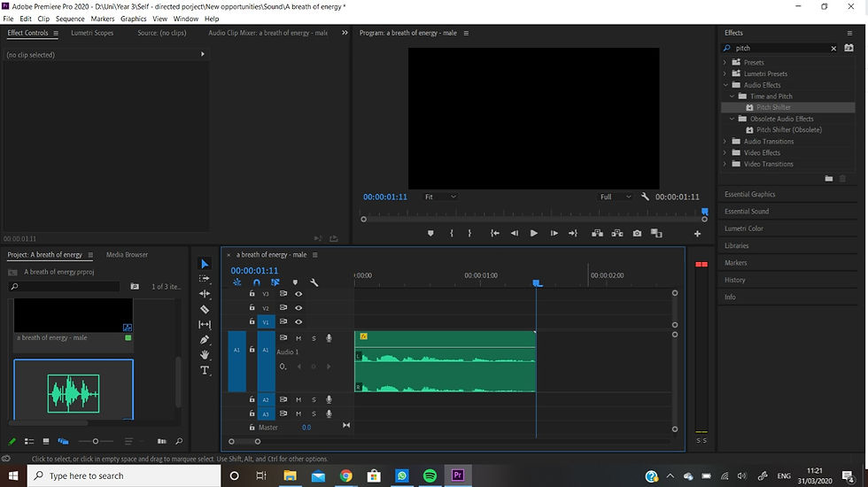Click Go to In point button

(495, 234)
